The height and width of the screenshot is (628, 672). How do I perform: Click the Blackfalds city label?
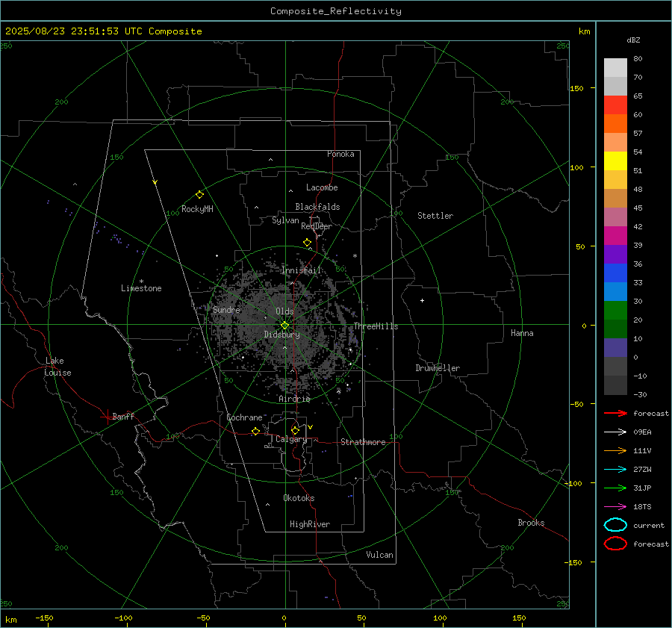pyautogui.click(x=317, y=207)
